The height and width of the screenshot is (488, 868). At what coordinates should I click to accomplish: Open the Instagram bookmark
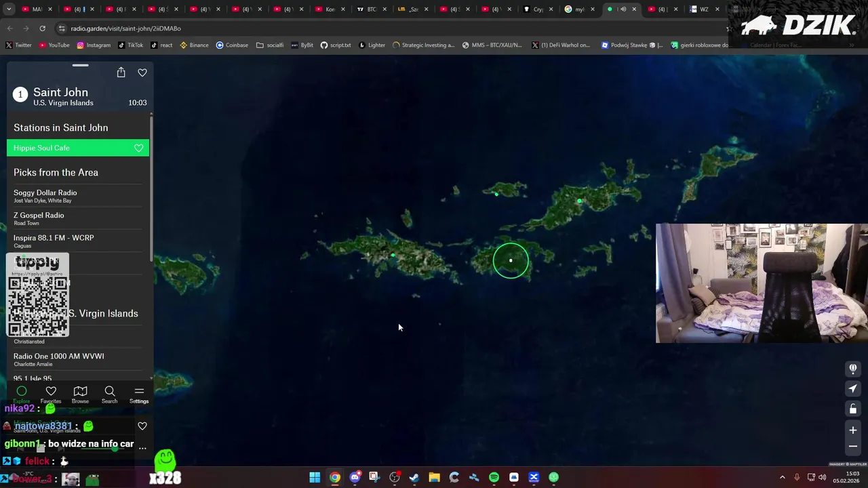tap(94, 45)
